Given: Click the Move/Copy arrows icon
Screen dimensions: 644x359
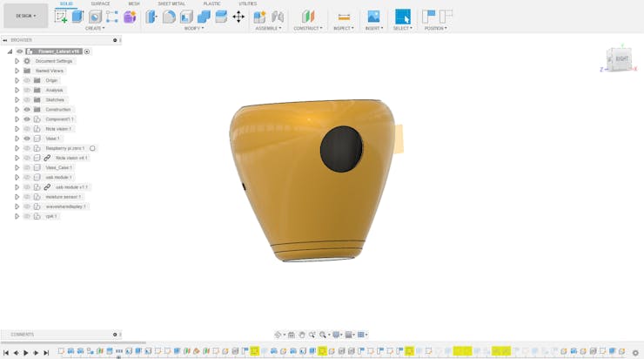Looking at the screenshot, I should [238, 17].
